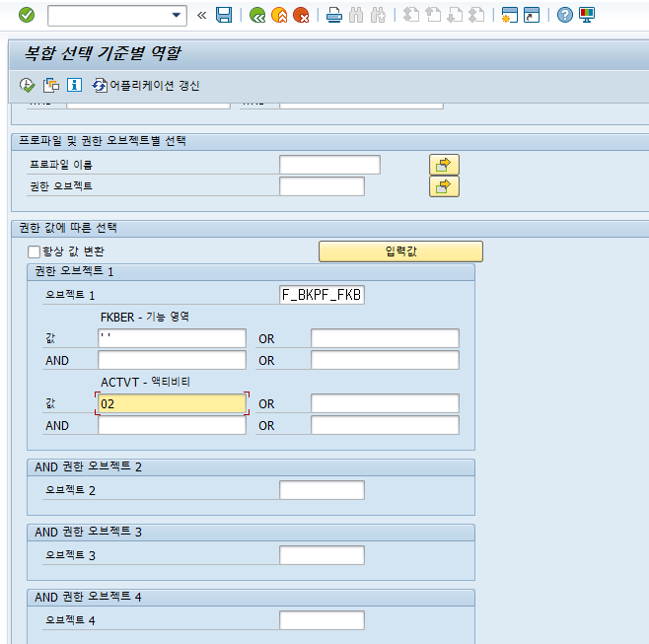649x644 pixels.
Task: Click the ACTVT value field containing 02
Action: 173,403
